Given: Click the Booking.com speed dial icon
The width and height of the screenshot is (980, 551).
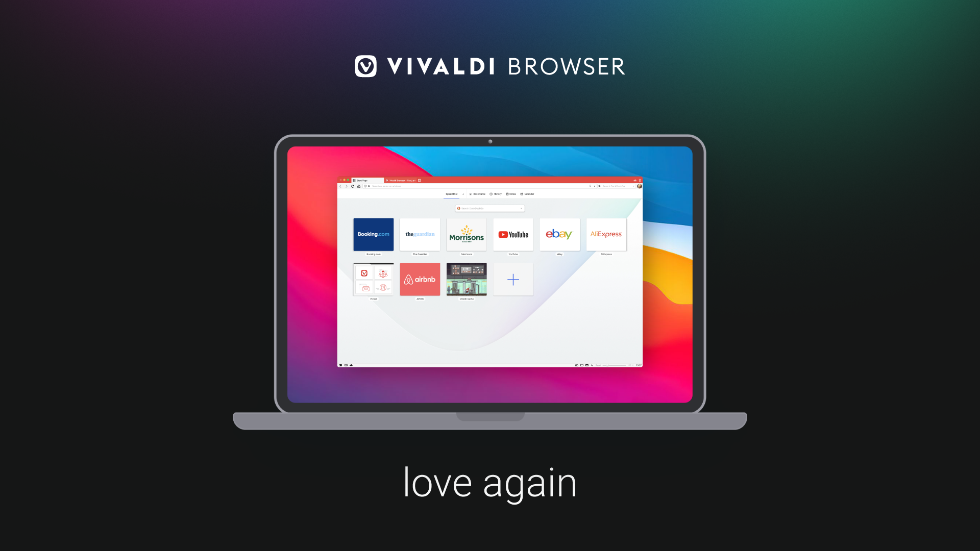Looking at the screenshot, I should (374, 234).
